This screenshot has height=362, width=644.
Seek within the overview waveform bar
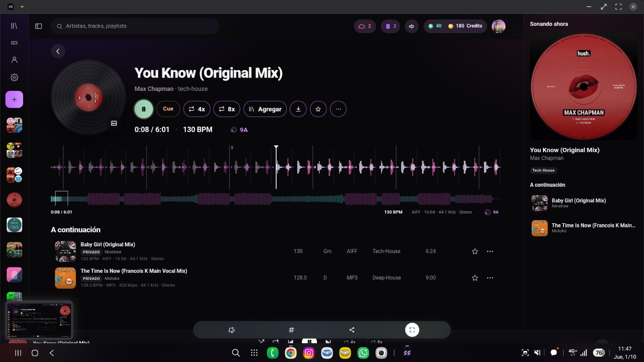coord(276,199)
